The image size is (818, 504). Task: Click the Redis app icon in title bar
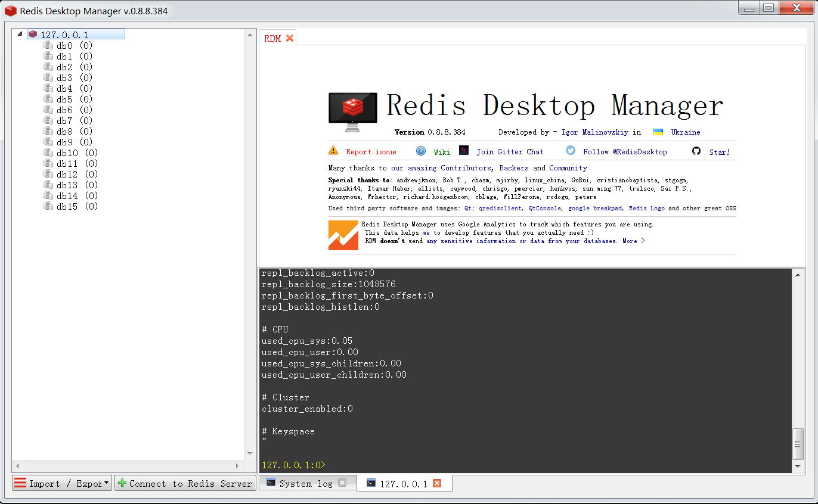pos(11,11)
